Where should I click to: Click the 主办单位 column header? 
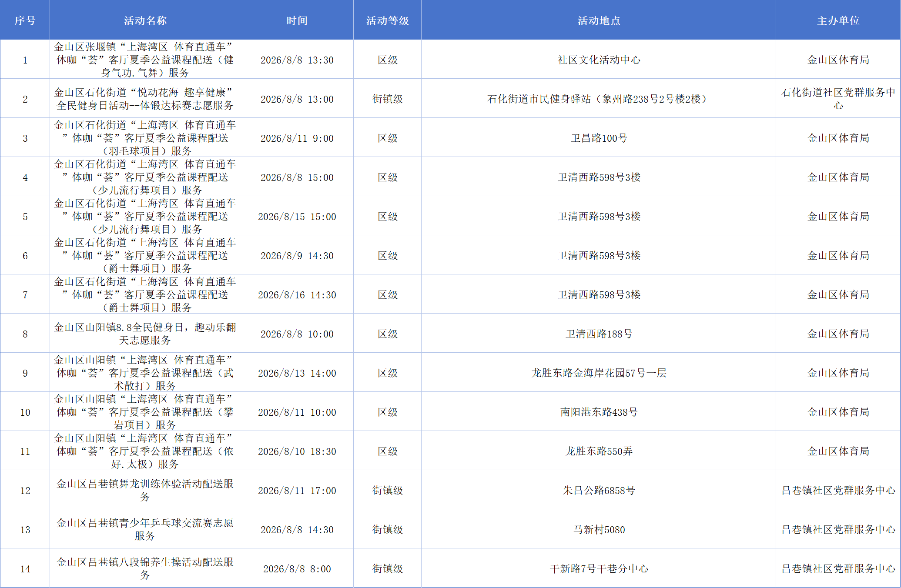pyautogui.click(x=838, y=20)
